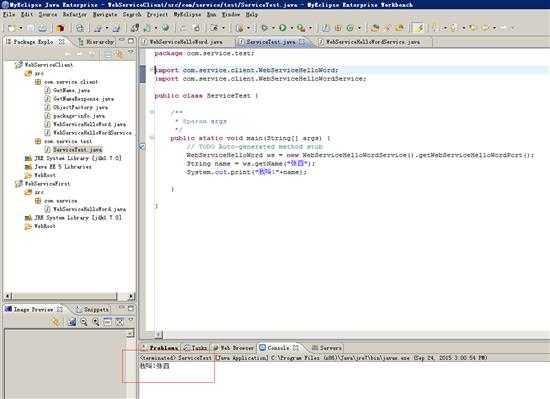Click the External Tools run icon

301,28
